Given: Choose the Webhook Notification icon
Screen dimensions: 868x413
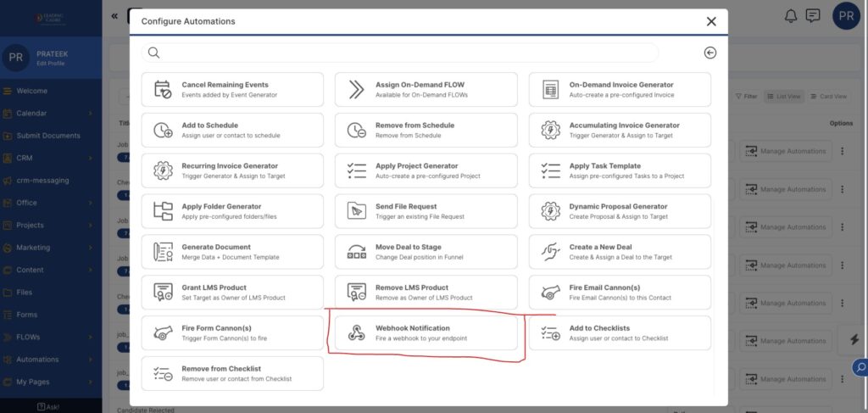Looking at the screenshot, I should coord(357,332).
